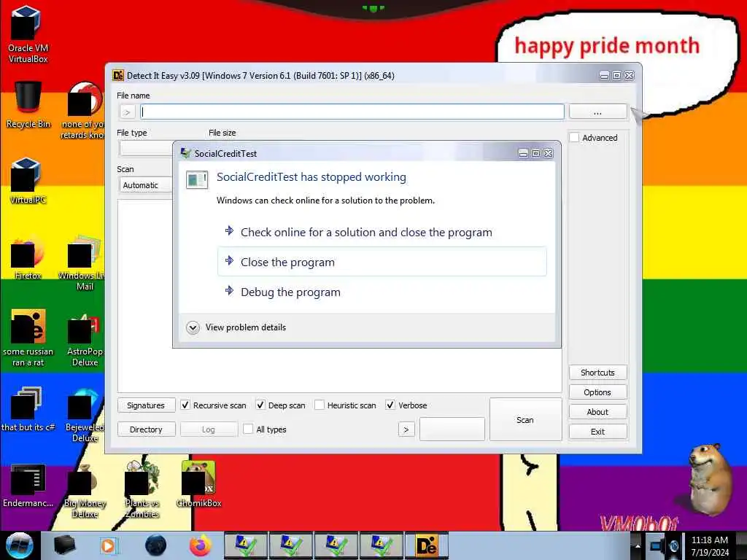Click the volume icon in system tray
Image resolution: width=747 pixels, height=560 pixels.
(673, 545)
